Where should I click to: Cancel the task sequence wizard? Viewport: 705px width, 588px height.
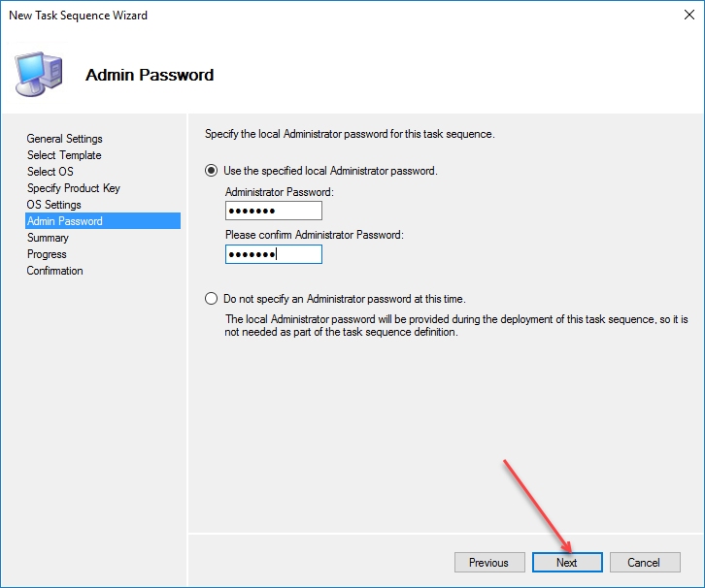[x=644, y=563]
